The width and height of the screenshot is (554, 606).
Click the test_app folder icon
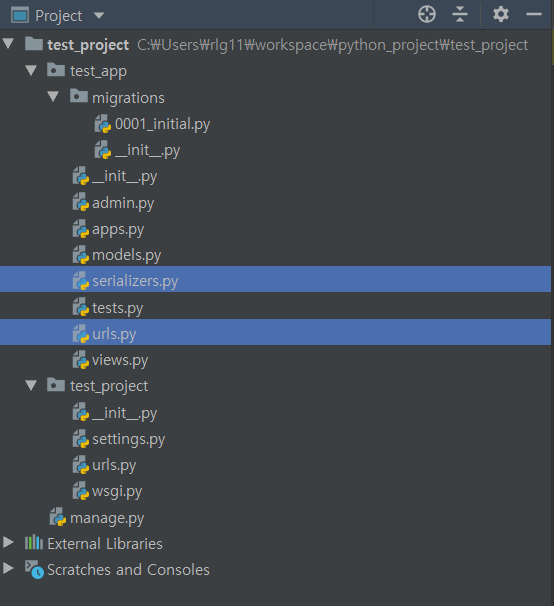pyautogui.click(x=56, y=70)
